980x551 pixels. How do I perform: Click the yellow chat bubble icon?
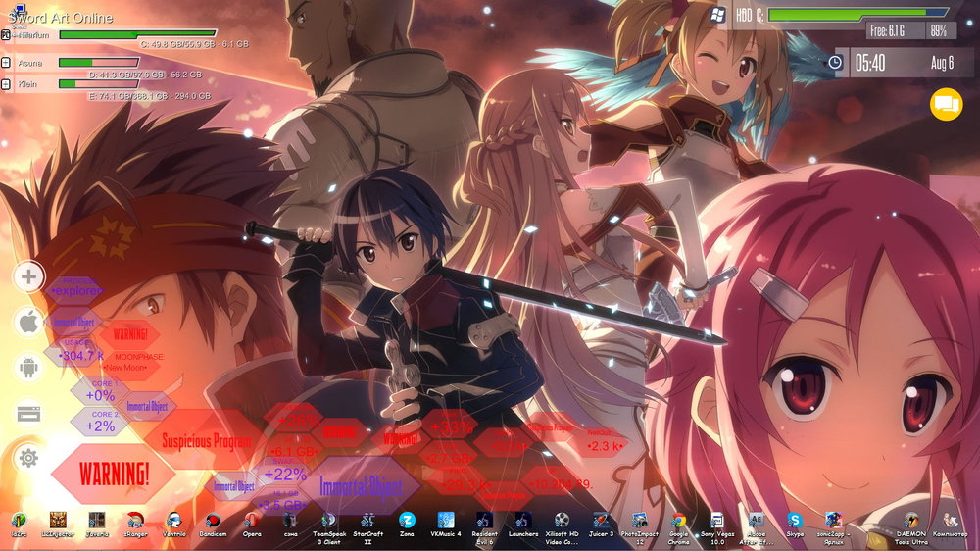coord(946,103)
